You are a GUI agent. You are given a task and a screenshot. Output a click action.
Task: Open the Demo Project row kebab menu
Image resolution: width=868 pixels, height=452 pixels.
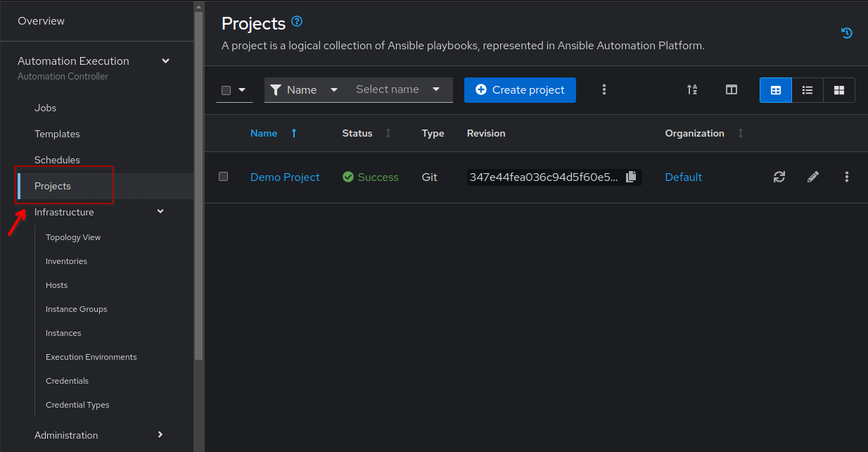(x=847, y=177)
